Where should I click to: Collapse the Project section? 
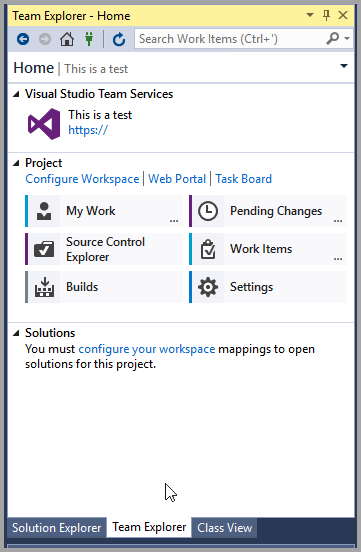point(16,163)
